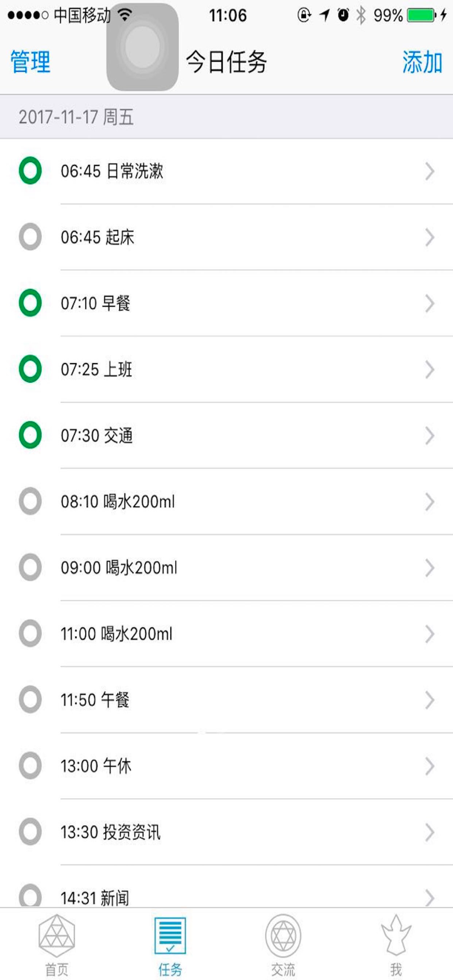Click the 管理 manage button

(30, 62)
